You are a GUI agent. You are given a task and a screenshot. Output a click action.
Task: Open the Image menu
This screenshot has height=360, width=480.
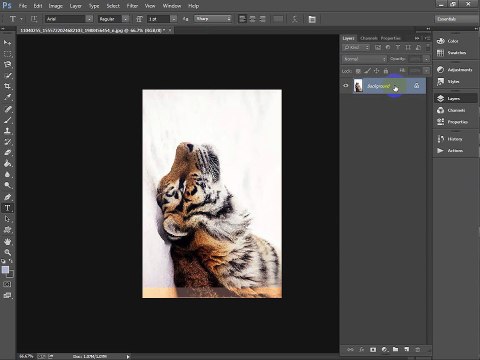(x=56, y=6)
